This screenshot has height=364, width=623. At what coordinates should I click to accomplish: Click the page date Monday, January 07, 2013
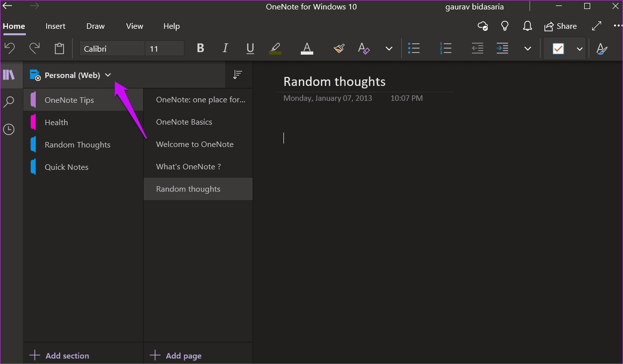click(x=328, y=98)
